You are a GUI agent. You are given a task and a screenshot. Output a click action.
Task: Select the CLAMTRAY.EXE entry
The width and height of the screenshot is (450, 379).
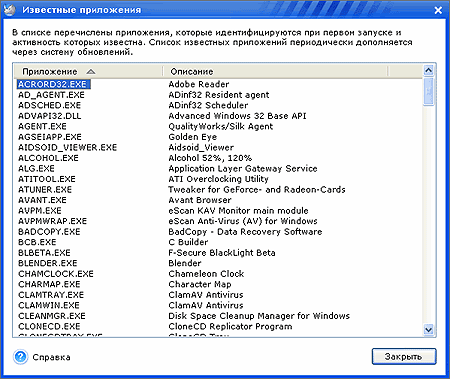tap(51, 295)
